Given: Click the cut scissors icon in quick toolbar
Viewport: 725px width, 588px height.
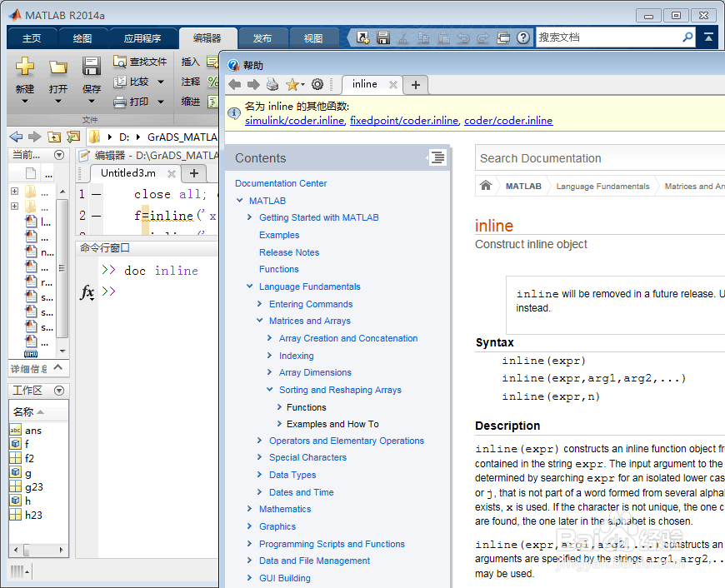Looking at the screenshot, I should [x=403, y=38].
